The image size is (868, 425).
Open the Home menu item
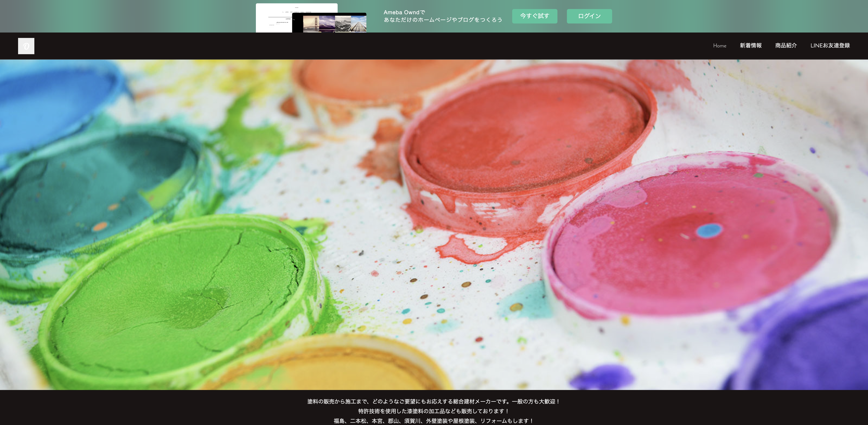[x=719, y=45]
